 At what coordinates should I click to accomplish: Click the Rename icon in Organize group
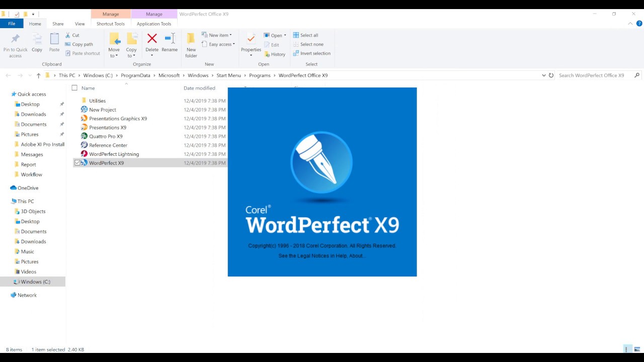170,39
